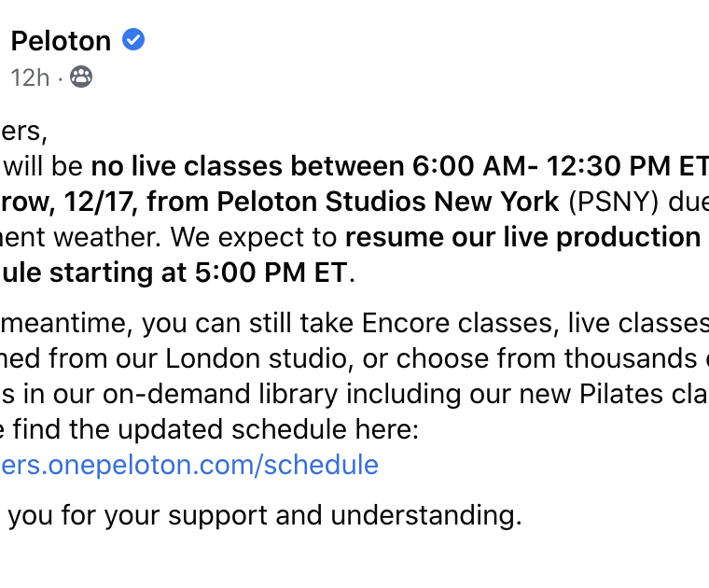Click the 12h post timestamp
This screenshot has width=709, height=588.
click(30, 78)
